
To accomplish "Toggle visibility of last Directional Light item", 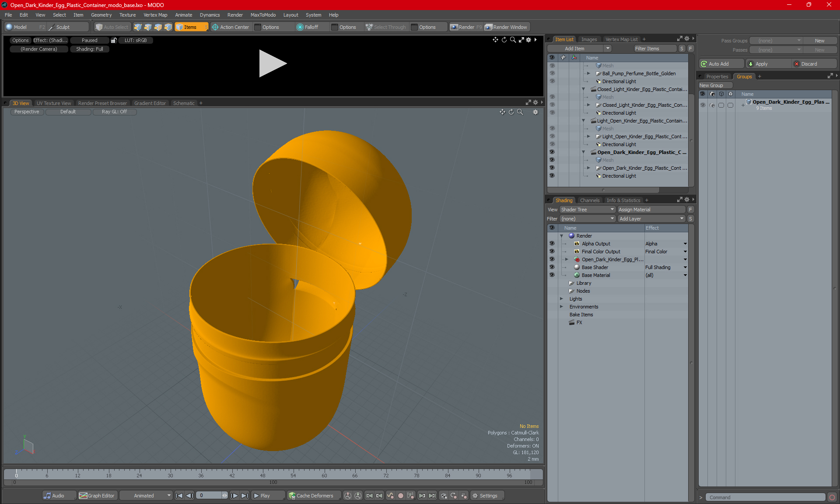I will [552, 176].
